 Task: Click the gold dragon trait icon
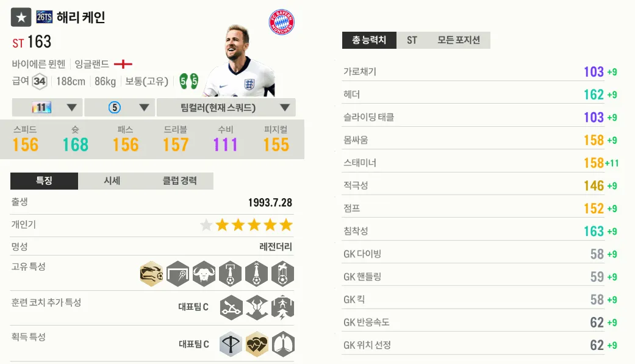151,274
